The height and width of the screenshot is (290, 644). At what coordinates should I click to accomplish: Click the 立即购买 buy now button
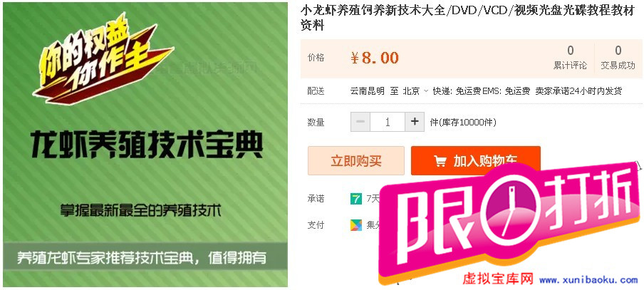(x=356, y=160)
